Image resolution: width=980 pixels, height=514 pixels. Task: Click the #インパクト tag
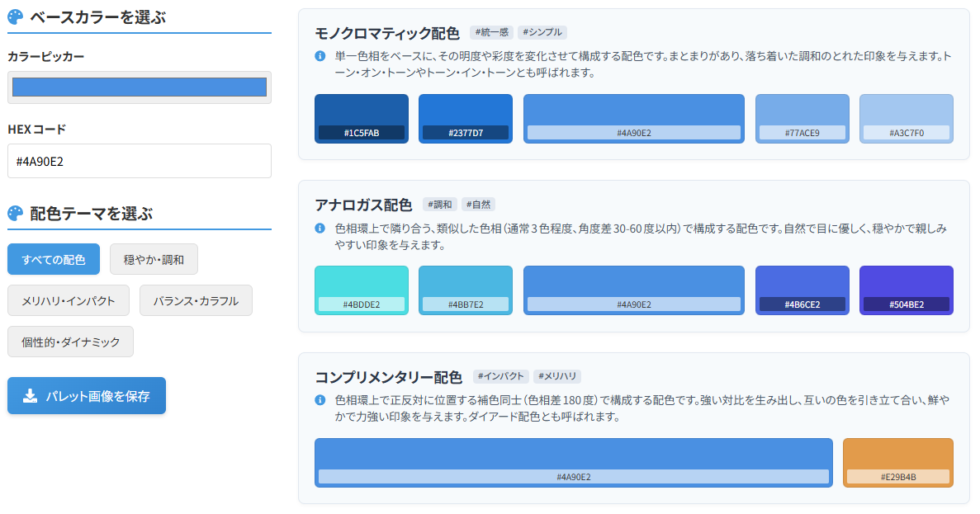pyautogui.click(x=501, y=376)
